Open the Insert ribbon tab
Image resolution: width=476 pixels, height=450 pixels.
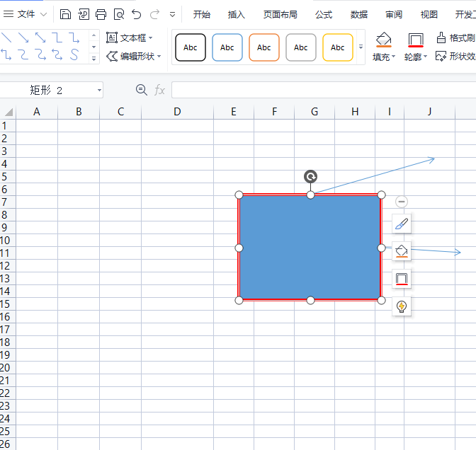pyautogui.click(x=236, y=14)
